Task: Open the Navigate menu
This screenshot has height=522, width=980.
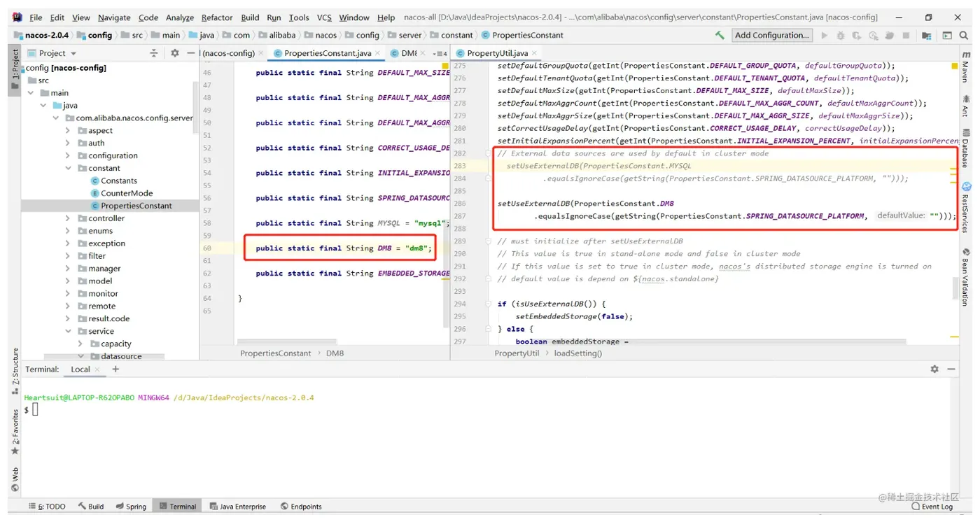Action: (x=114, y=17)
